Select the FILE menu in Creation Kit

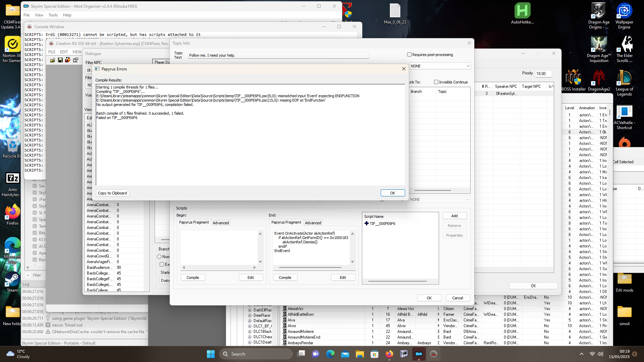pyautogui.click(x=52, y=52)
